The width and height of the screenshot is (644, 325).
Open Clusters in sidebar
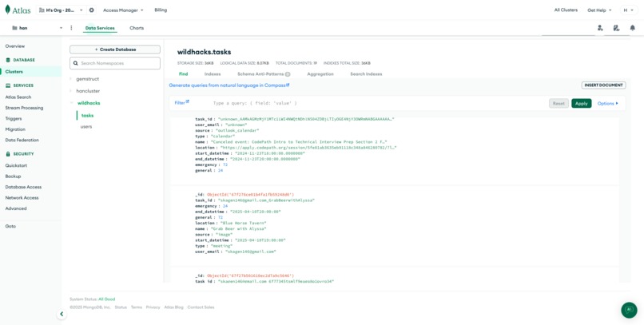point(14,71)
